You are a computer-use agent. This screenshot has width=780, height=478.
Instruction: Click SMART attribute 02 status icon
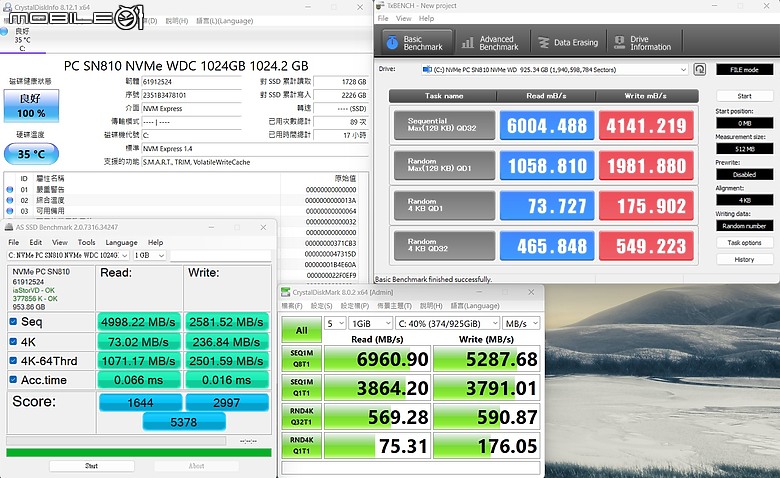(x=9, y=200)
